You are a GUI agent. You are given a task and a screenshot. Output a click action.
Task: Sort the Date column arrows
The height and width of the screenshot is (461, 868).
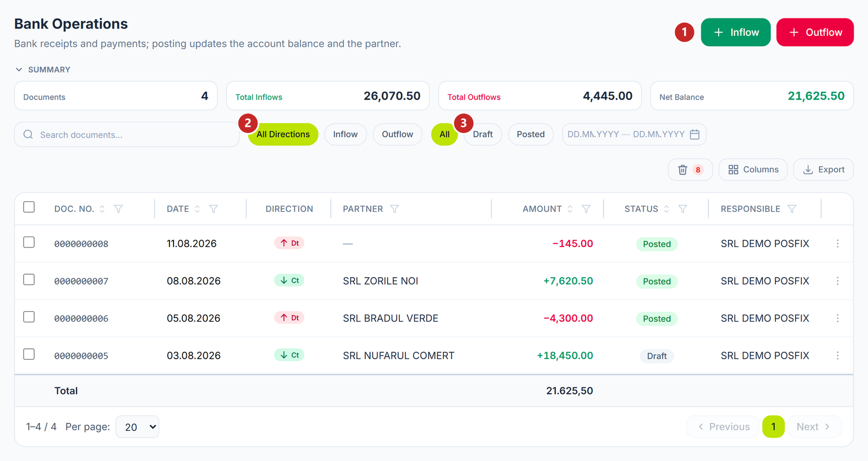tap(197, 209)
